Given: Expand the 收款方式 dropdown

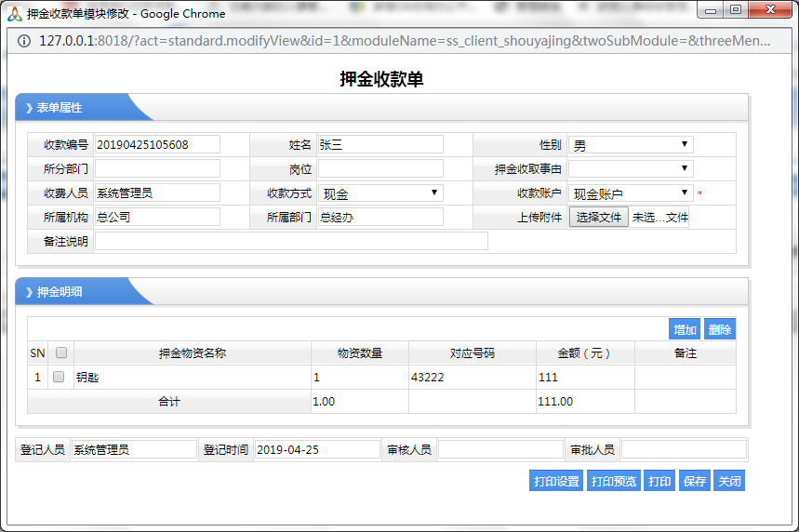Looking at the screenshot, I should pos(380,193).
